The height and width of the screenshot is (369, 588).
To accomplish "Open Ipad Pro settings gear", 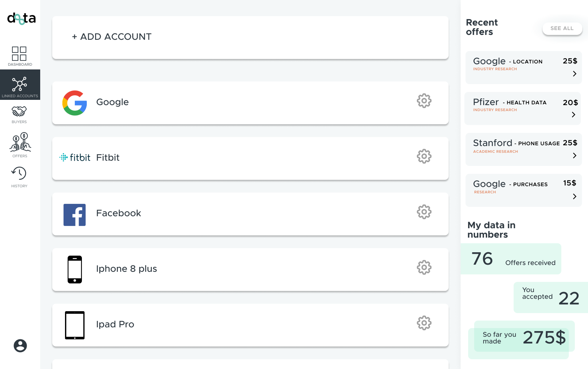I will [424, 323].
